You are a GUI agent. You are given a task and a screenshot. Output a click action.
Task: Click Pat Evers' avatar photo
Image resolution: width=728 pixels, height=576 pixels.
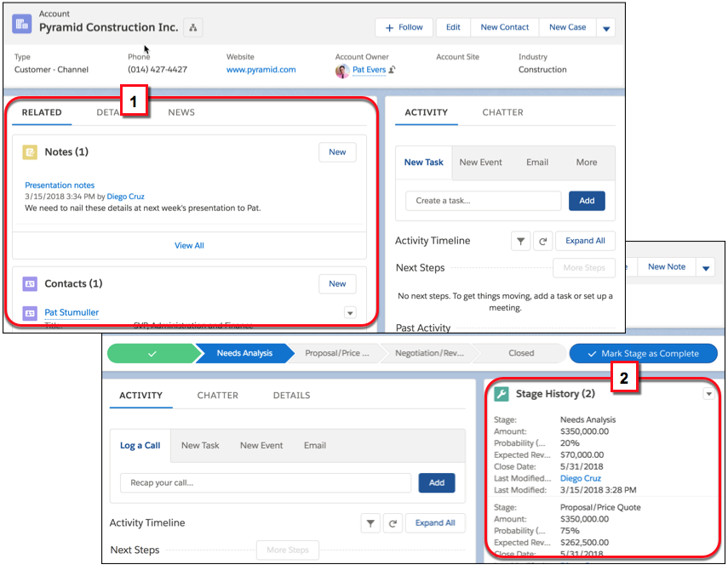342,71
